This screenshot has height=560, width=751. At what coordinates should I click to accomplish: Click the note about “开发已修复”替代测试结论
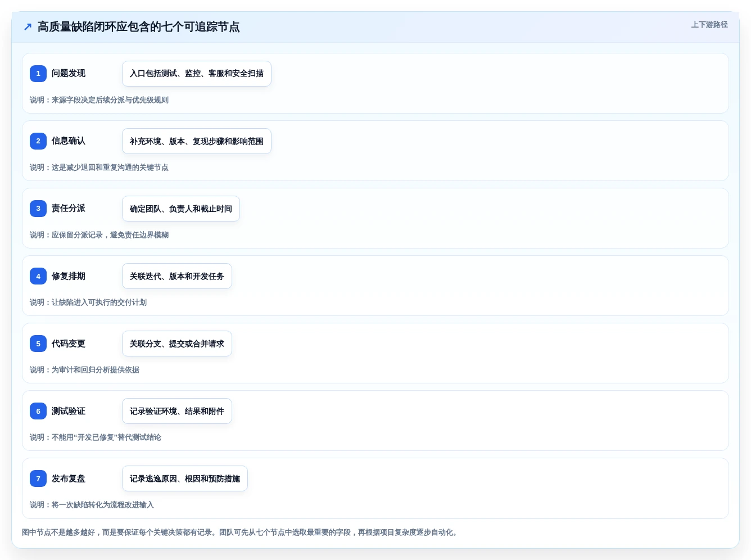[x=96, y=437]
